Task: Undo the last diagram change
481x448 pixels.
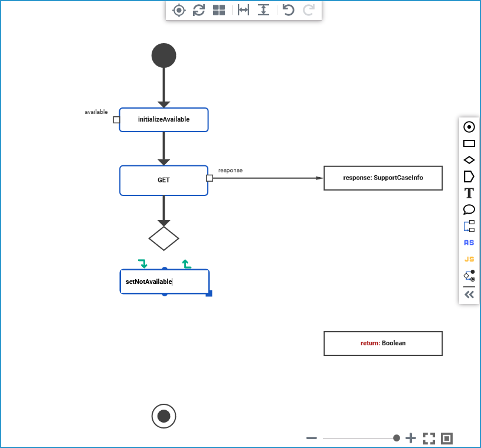Action: coord(288,10)
